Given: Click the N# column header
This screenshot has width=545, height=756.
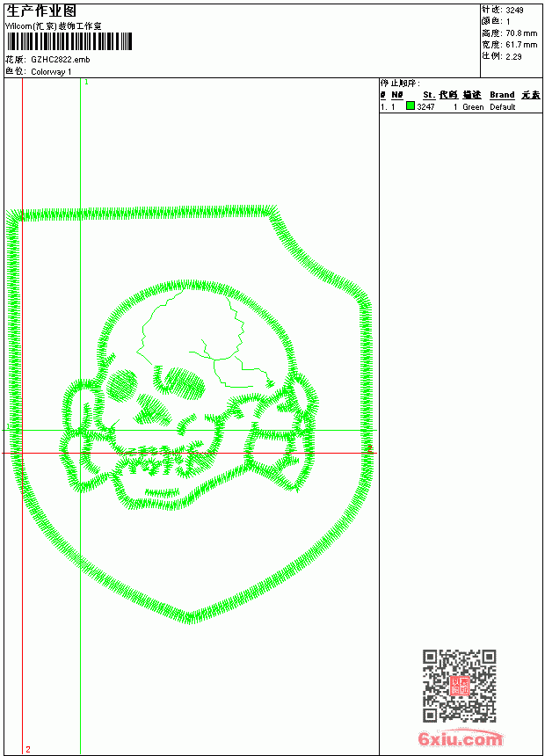Looking at the screenshot, I should click(x=397, y=95).
